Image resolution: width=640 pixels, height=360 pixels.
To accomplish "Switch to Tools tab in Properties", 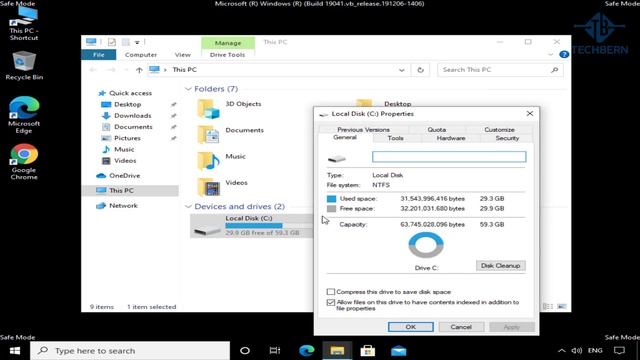I will click(396, 138).
